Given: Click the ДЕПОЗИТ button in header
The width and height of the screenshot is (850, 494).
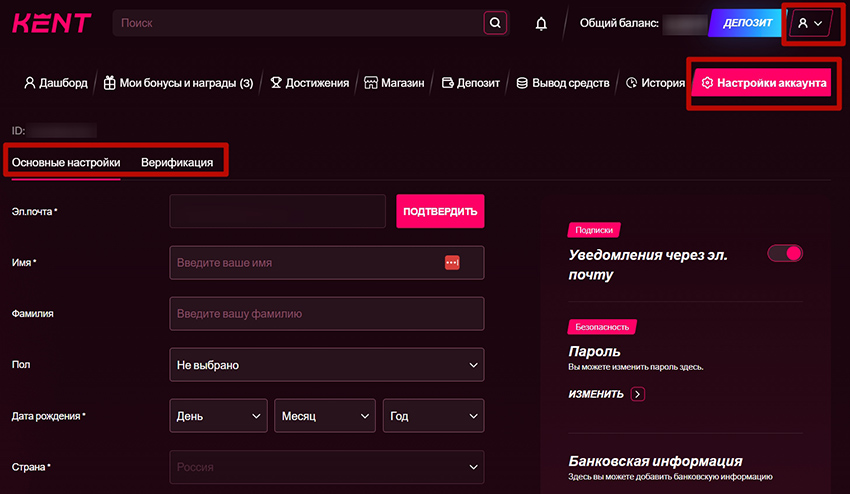Looking at the screenshot, I should tap(745, 23).
